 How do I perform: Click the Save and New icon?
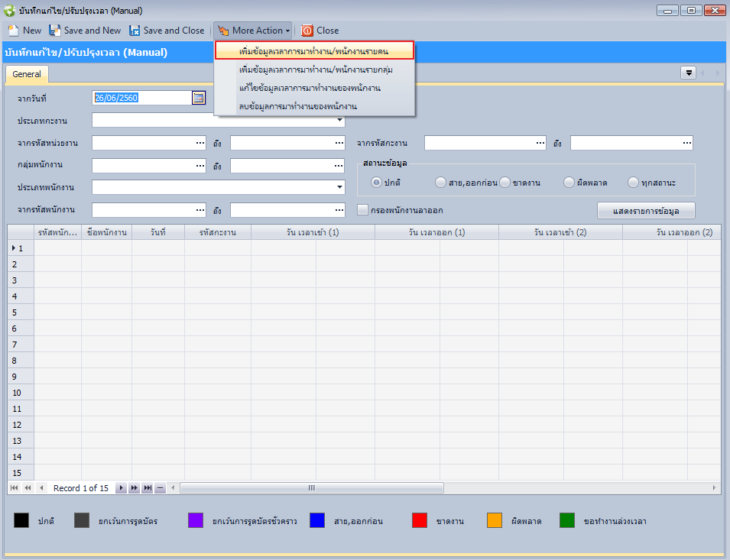[55, 31]
